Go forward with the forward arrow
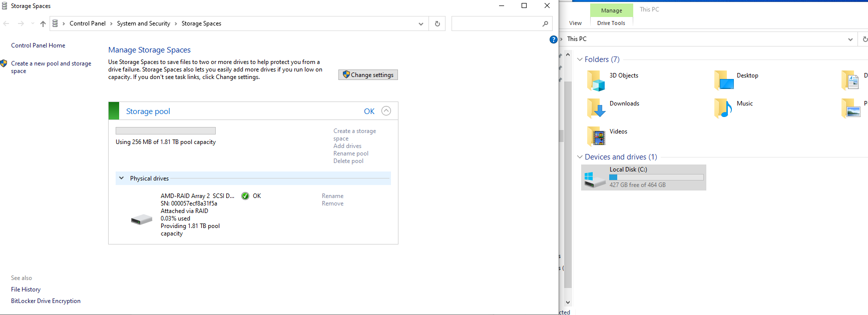The width and height of the screenshot is (868, 315). coord(21,23)
